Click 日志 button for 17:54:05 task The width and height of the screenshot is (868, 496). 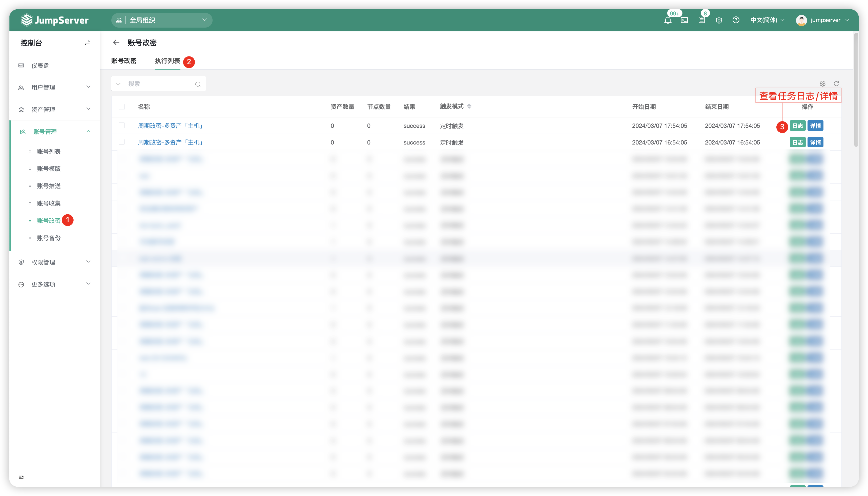[x=797, y=126]
